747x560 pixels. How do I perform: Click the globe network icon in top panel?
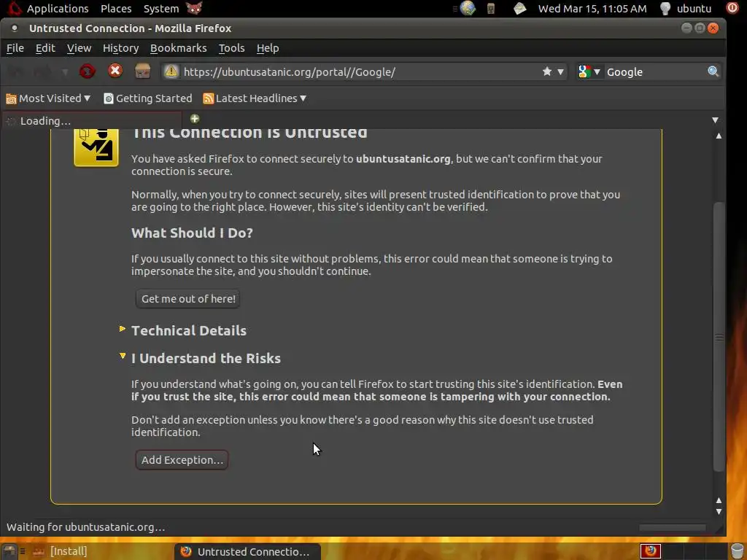(x=468, y=8)
